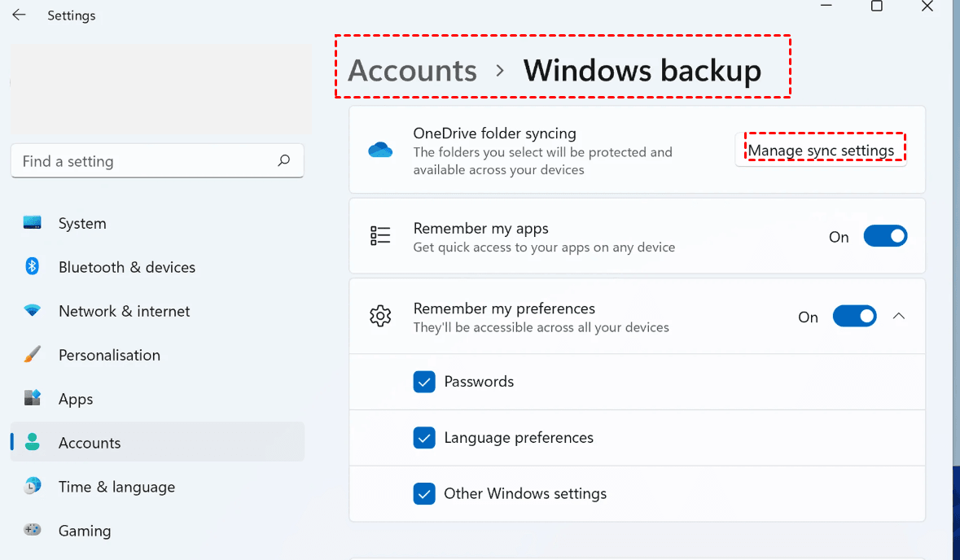Open Personalisation settings

[x=33, y=354]
